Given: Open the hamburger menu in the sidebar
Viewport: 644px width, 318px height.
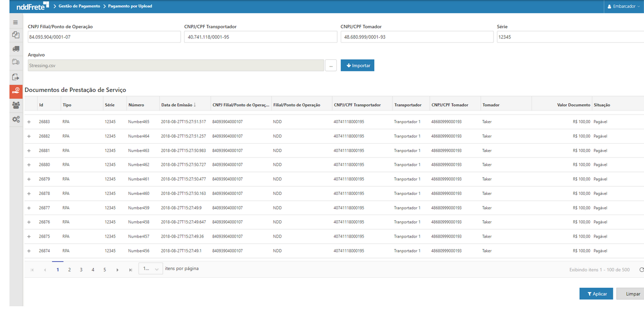Looking at the screenshot, I should [16, 23].
